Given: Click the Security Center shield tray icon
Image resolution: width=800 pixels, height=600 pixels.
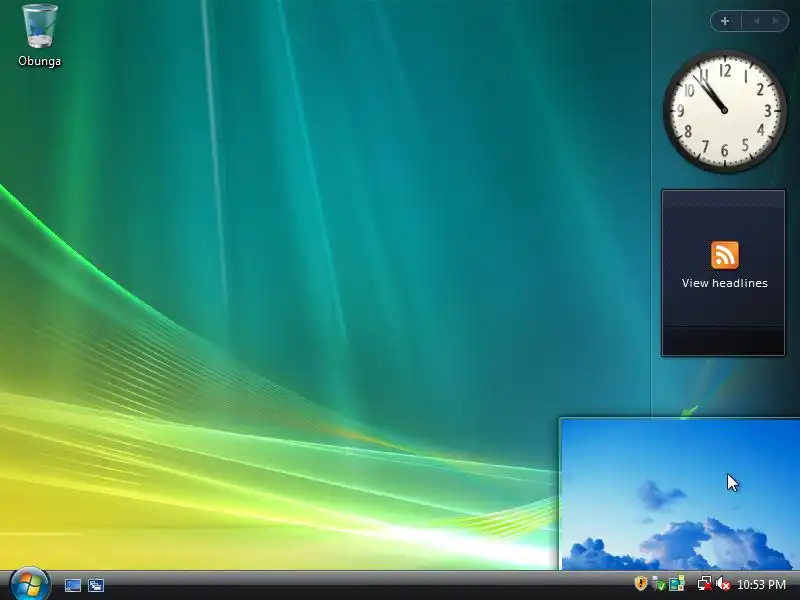Looking at the screenshot, I should (640, 583).
